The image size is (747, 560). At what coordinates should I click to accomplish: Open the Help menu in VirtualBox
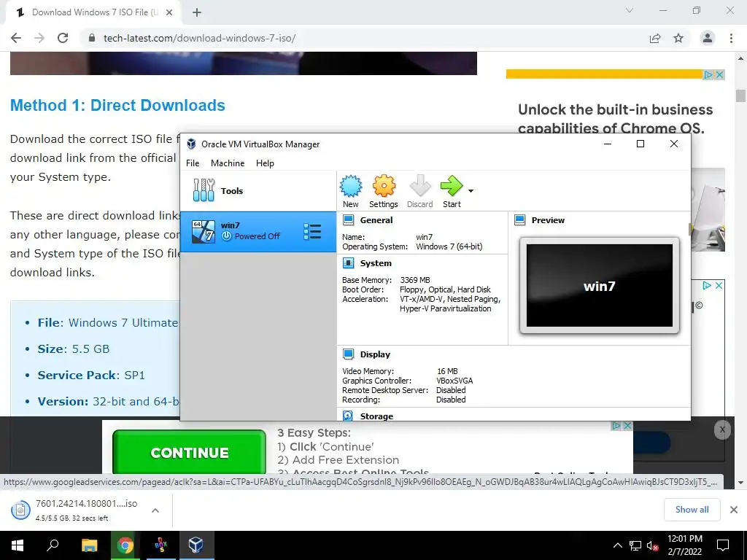pos(265,163)
